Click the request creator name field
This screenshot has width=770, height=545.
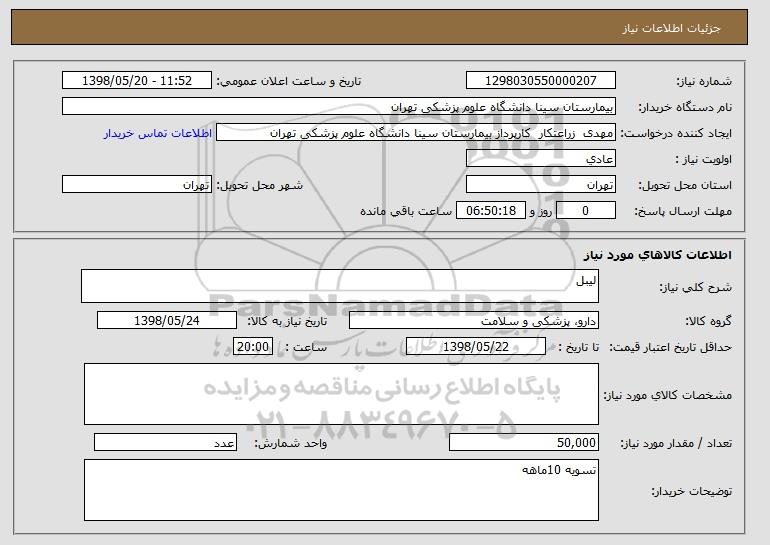416,133
